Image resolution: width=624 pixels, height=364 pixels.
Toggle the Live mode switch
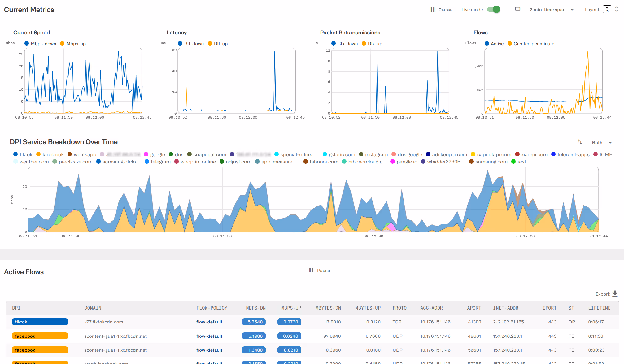(494, 10)
